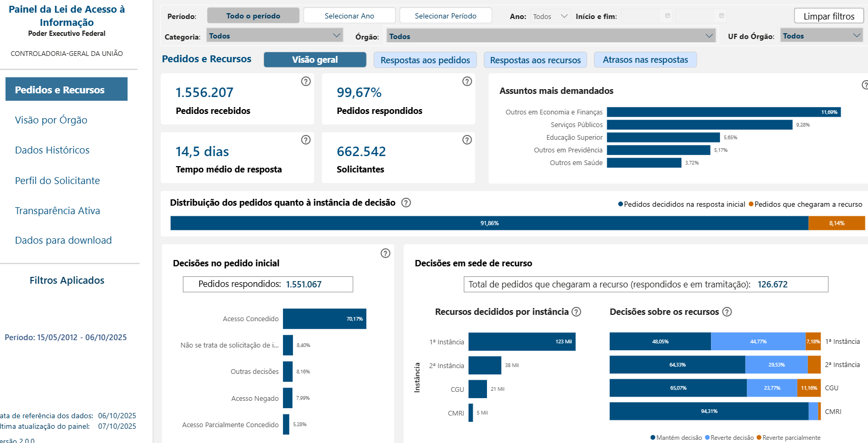Switch period mode to Selecionar Ano
The width and height of the screenshot is (868, 443).
coord(349,16)
